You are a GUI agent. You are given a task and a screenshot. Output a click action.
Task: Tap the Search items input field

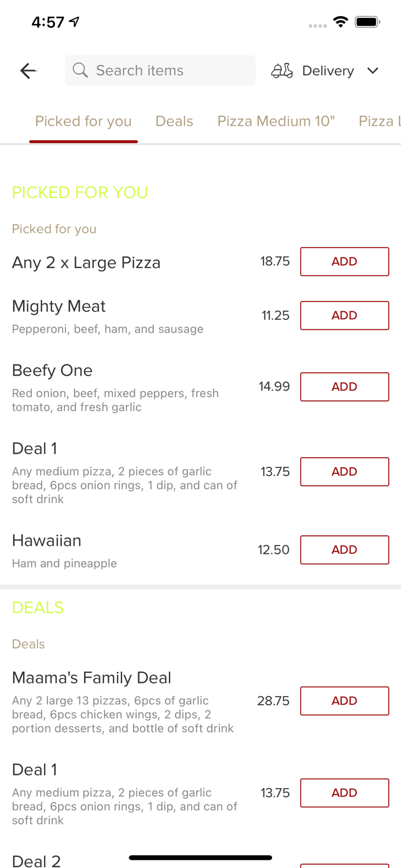[160, 70]
